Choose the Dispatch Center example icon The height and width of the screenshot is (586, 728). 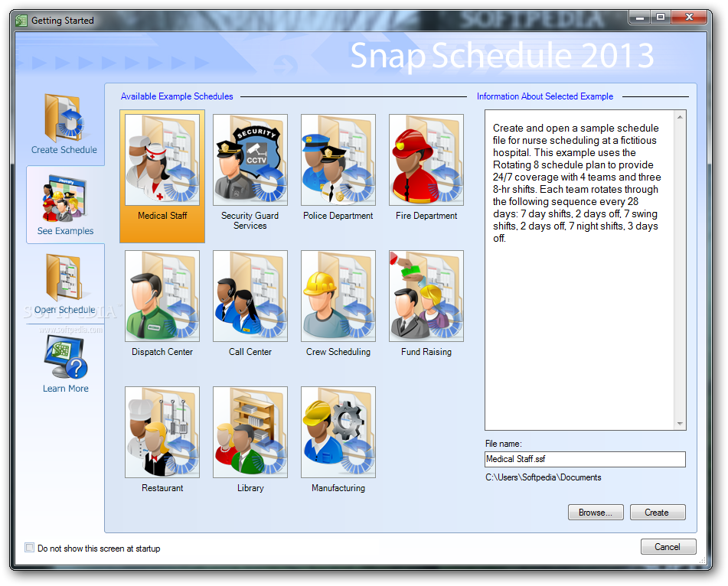click(162, 296)
